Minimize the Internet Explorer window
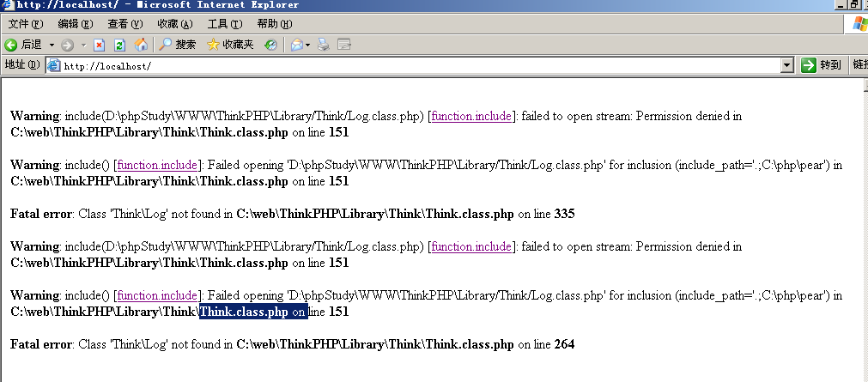 841,5
